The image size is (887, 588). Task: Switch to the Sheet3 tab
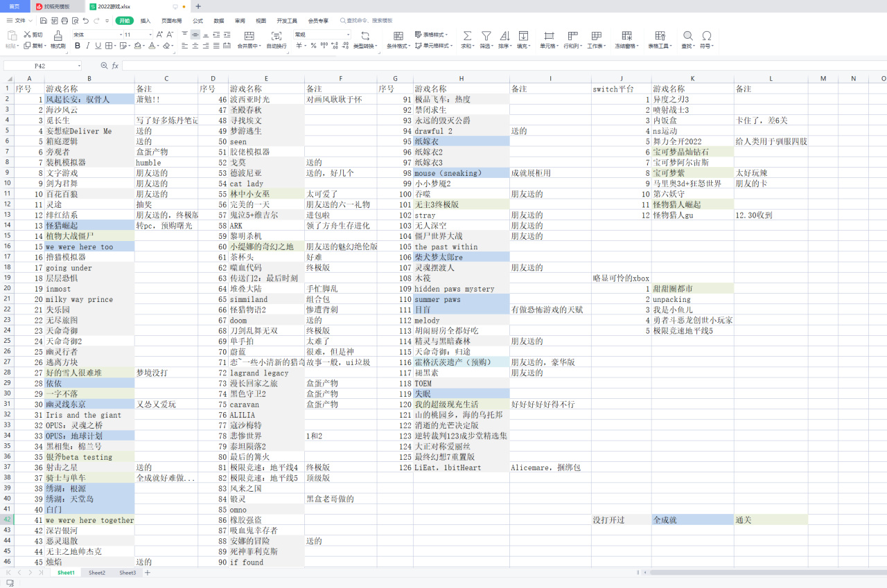(128, 573)
